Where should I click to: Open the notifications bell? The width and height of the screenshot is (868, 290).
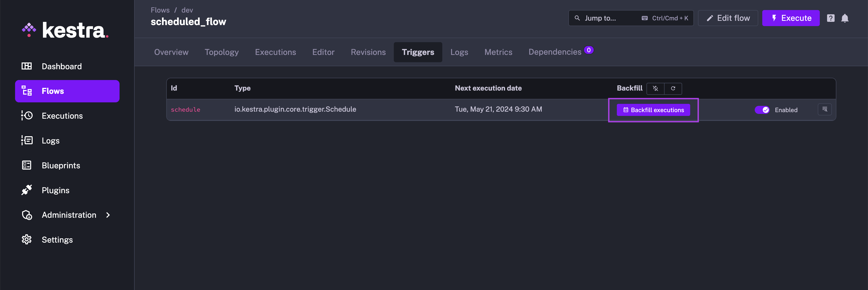pos(844,18)
